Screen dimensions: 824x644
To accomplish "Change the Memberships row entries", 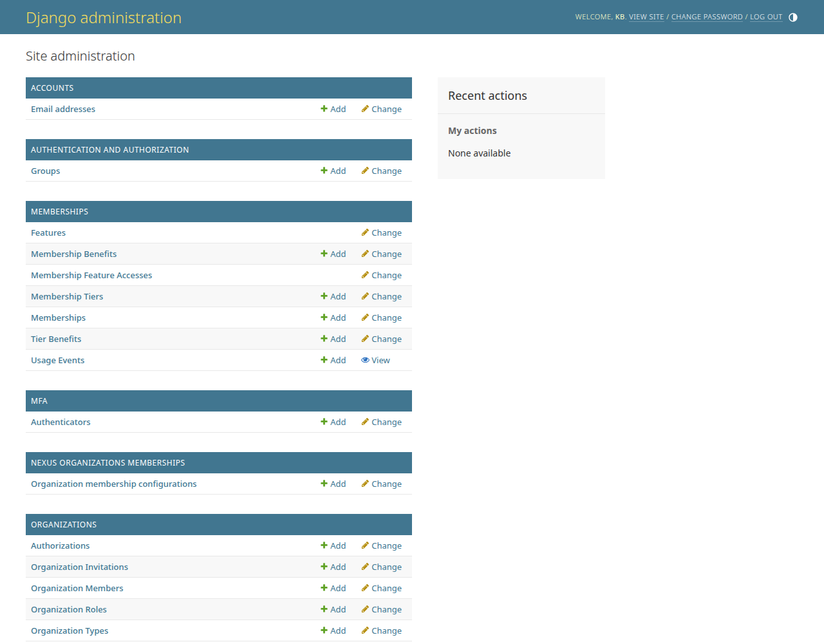I will click(382, 317).
